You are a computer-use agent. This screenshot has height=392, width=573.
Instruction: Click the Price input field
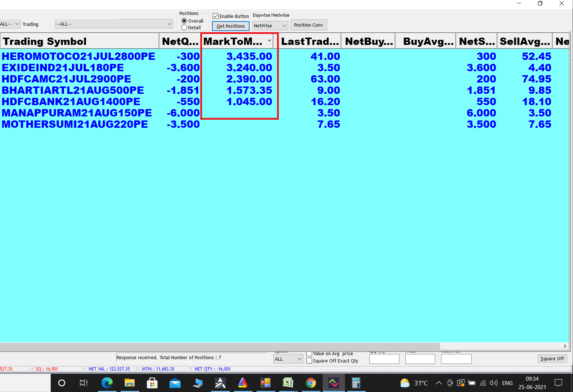tap(420, 359)
